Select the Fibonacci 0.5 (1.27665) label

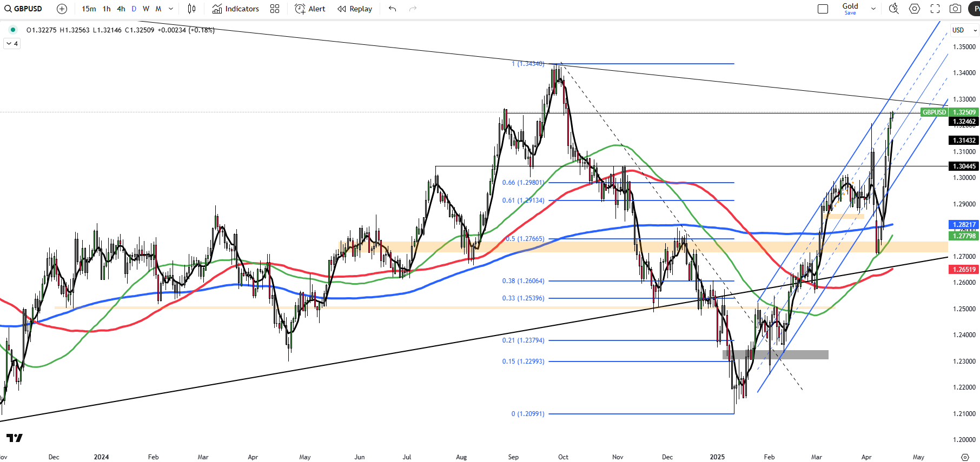click(x=525, y=239)
